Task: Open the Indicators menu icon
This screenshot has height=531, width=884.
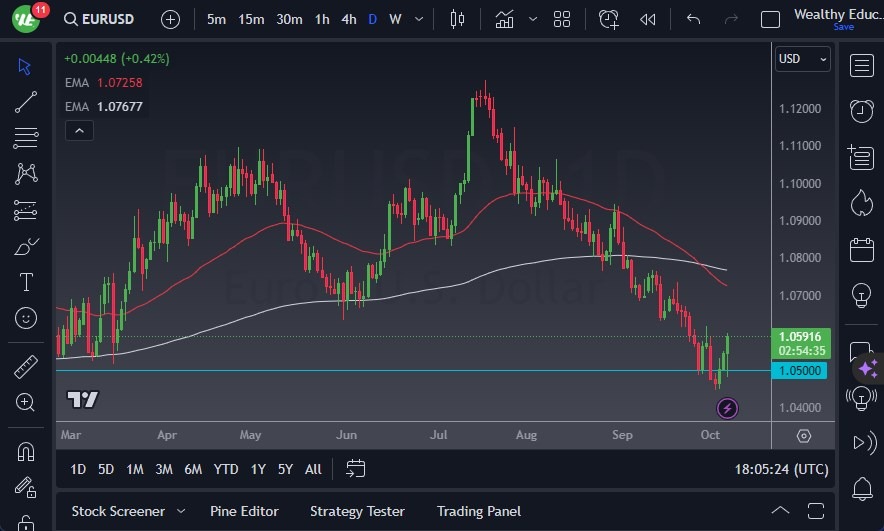Action: [505, 19]
